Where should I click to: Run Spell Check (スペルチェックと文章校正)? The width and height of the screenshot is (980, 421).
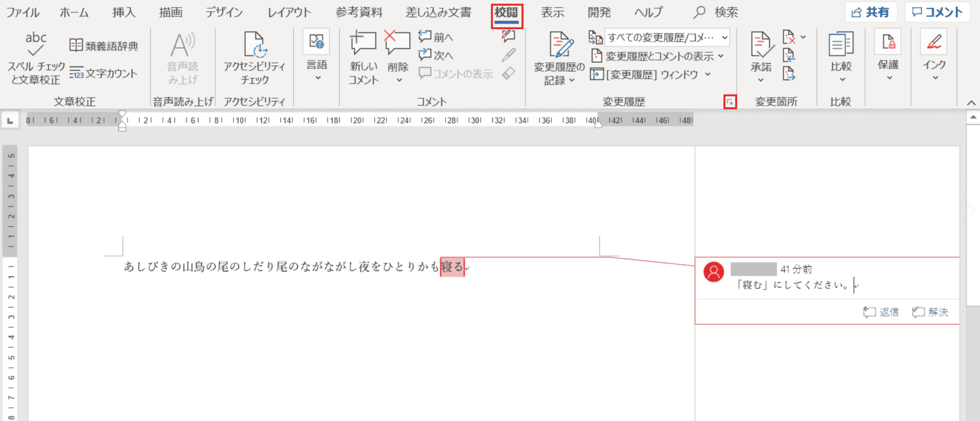(x=36, y=58)
